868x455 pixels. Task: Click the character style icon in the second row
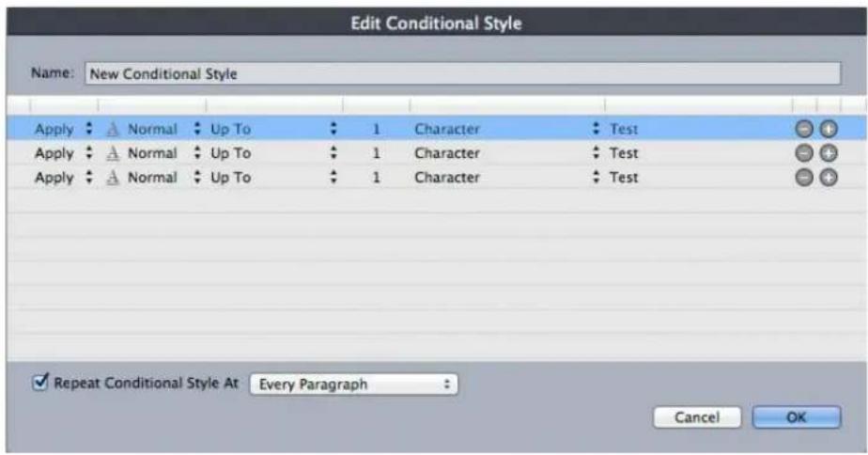[113, 153]
